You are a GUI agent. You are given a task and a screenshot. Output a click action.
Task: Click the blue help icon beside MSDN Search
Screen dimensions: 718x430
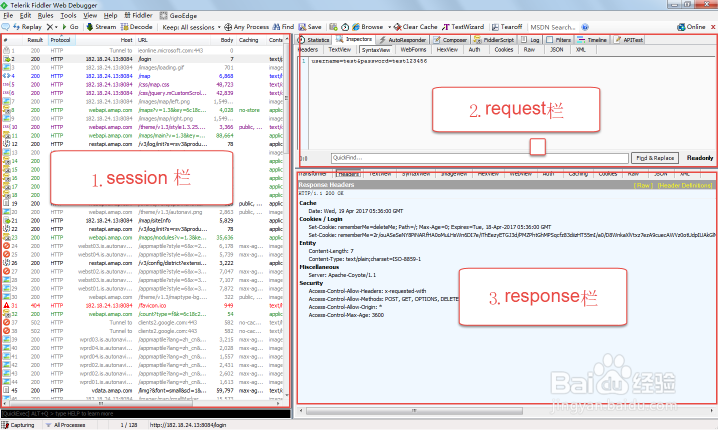pos(585,27)
